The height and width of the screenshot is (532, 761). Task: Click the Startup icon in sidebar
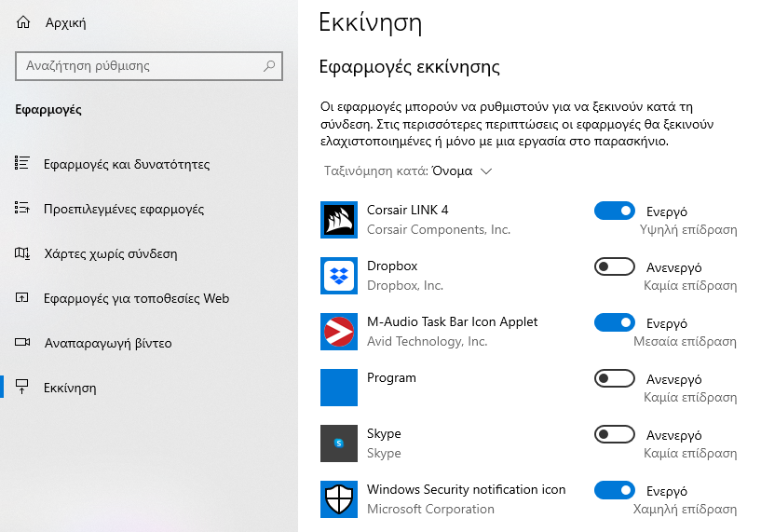pyautogui.click(x=21, y=388)
